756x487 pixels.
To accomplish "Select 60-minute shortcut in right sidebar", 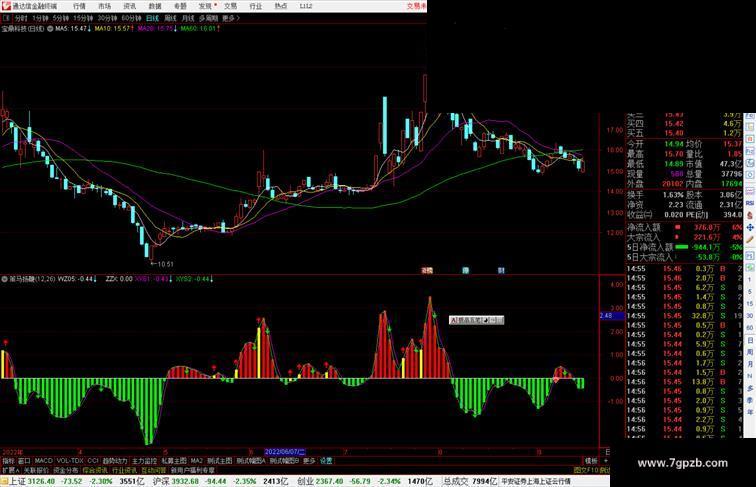I will tap(750, 328).
